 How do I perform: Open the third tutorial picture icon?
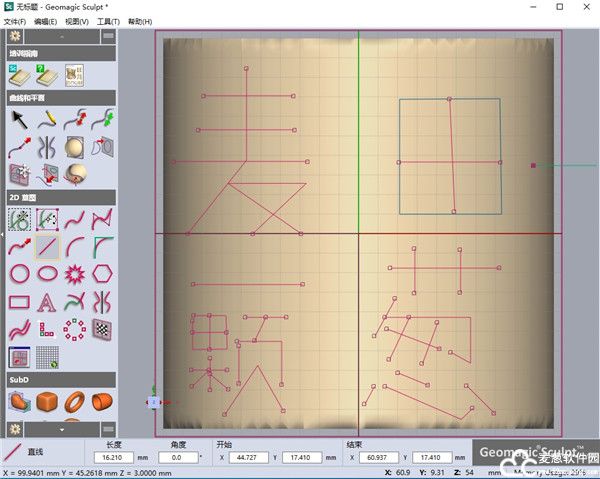click(x=74, y=75)
